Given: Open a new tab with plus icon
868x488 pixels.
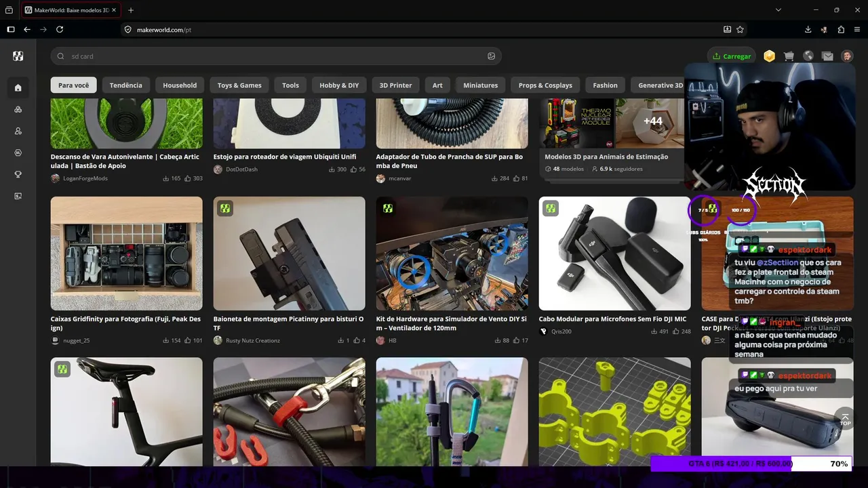Looking at the screenshot, I should [131, 10].
